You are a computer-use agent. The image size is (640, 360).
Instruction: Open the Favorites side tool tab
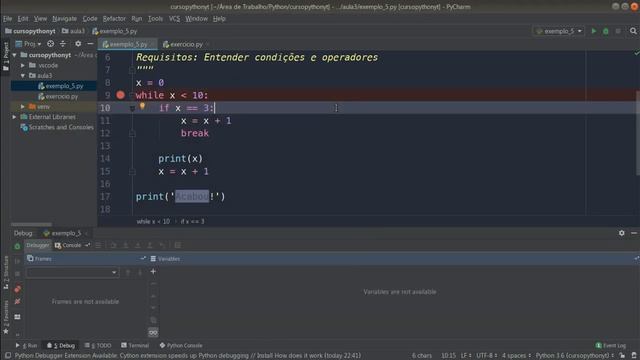tap(6, 317)
